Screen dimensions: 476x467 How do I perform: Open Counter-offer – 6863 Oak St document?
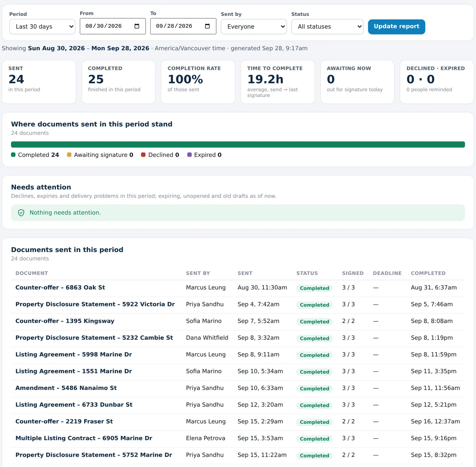[x=60, y=287]
